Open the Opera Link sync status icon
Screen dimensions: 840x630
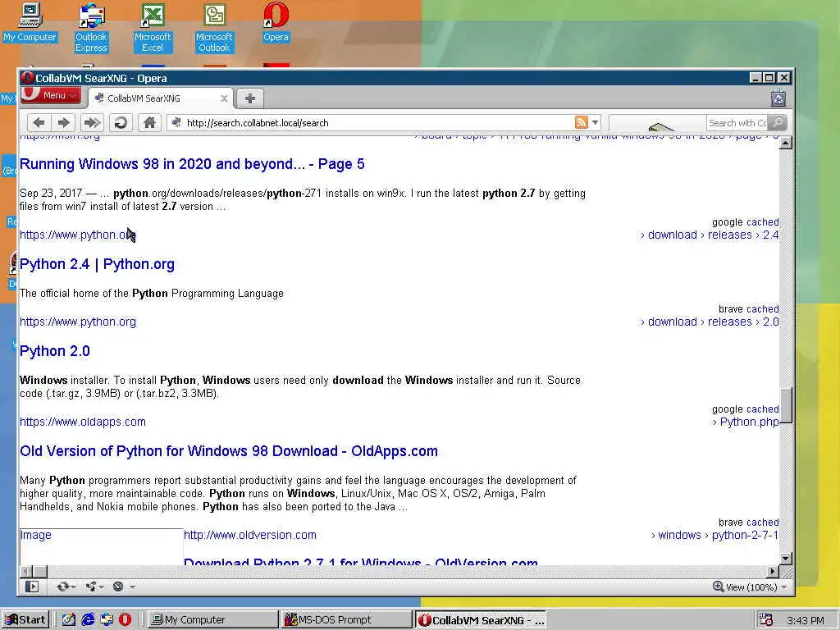[62, 587]
